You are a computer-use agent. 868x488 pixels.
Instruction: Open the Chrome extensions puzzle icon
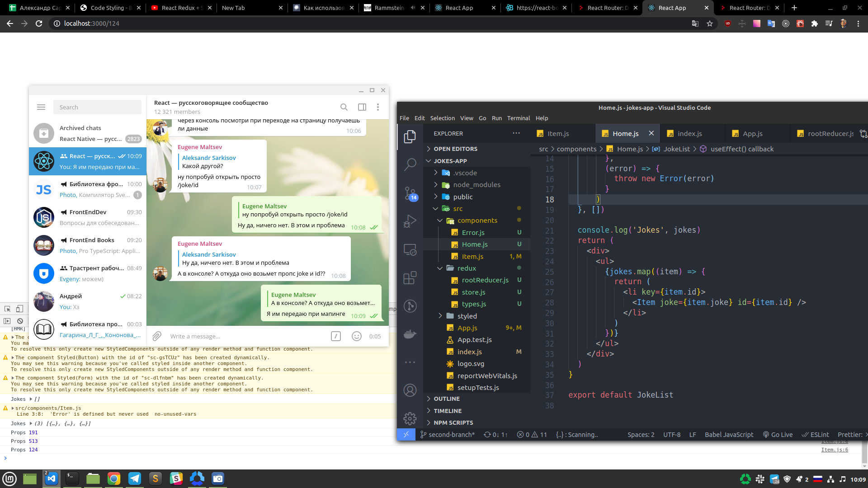click(x=814, y=23)
